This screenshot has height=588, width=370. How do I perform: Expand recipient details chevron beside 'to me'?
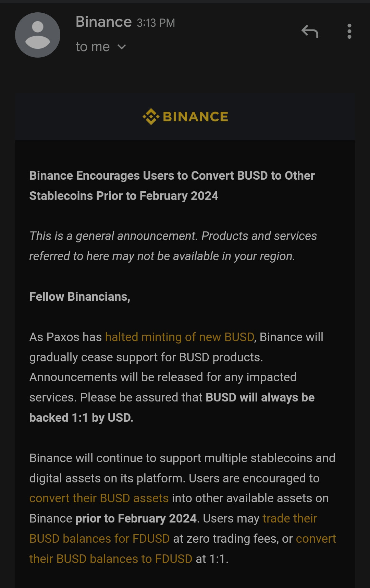pos(122,47)
